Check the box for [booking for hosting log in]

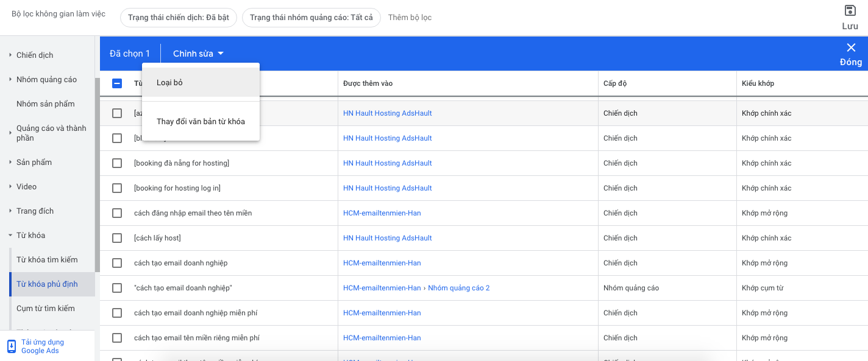[x=117, y=188]
